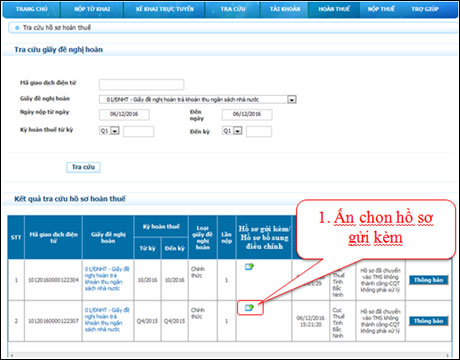This screenshot has width=460, height=360.
Task: Expand the Đến kỳ Q1 dropdown
Action: tap(237, 131)
